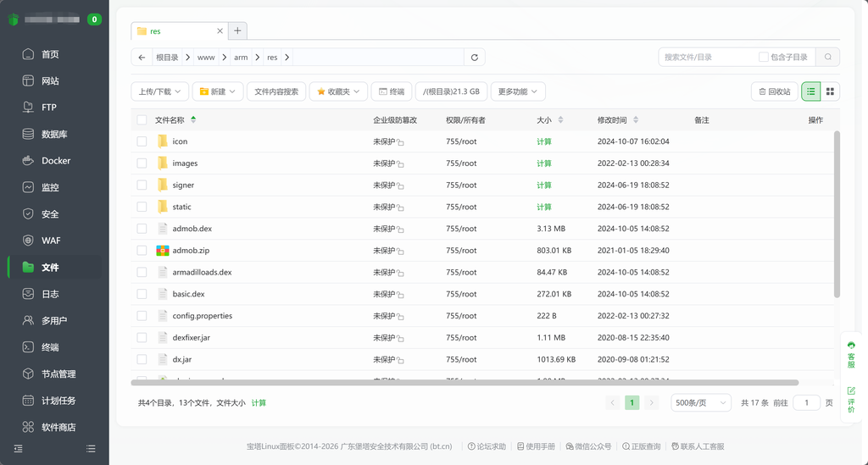
Task: Tick the checkbox for admob.zip
Action: click(142, 251)
